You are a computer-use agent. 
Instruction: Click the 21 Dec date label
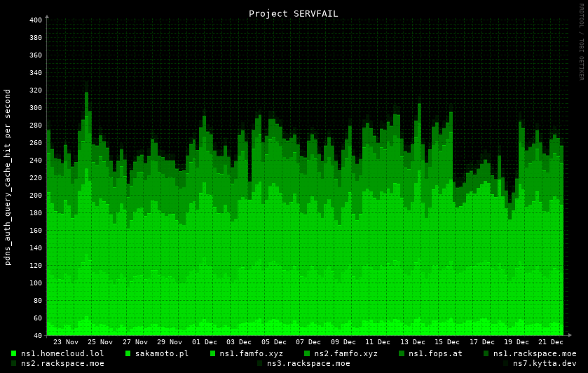click(x=551, y=342)
